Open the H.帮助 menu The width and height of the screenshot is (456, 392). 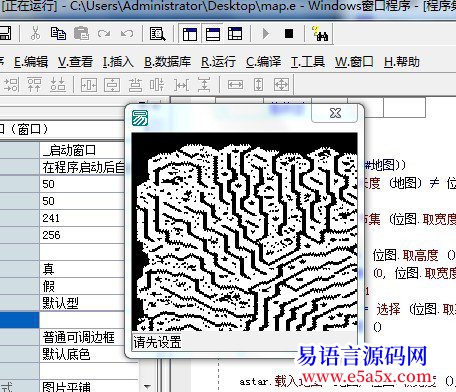click(401, 62)
